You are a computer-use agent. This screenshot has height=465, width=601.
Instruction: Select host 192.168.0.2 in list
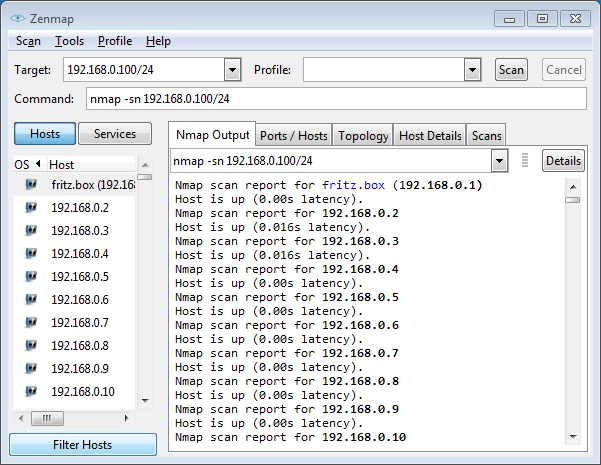pos(74,207)
